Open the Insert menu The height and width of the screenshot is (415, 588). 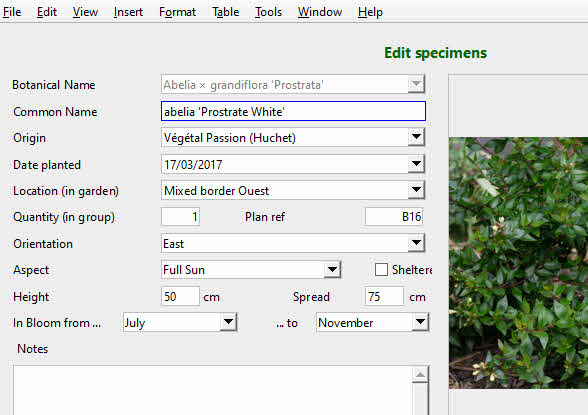128,12
